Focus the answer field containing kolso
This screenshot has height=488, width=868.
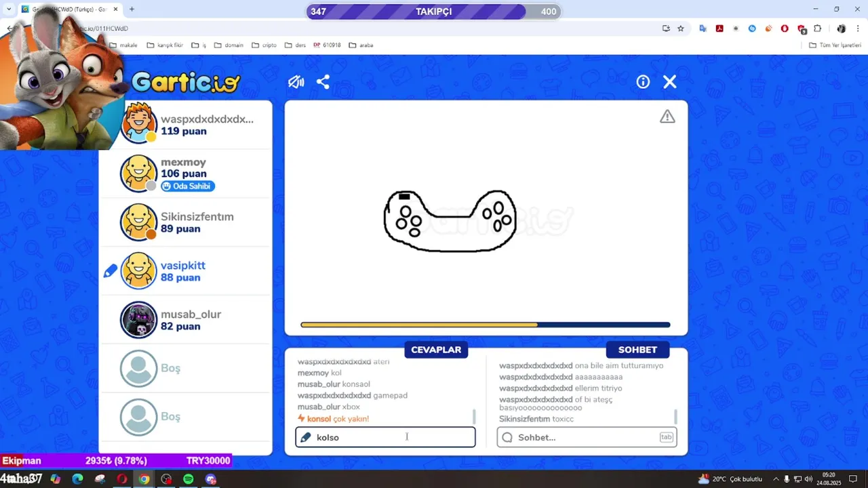click(385, 437)
